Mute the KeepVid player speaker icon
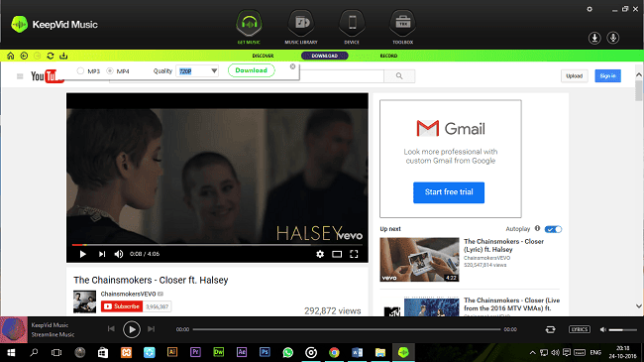Screen dimensions: 644x362 pyautogui.click(x=603, y=329)
